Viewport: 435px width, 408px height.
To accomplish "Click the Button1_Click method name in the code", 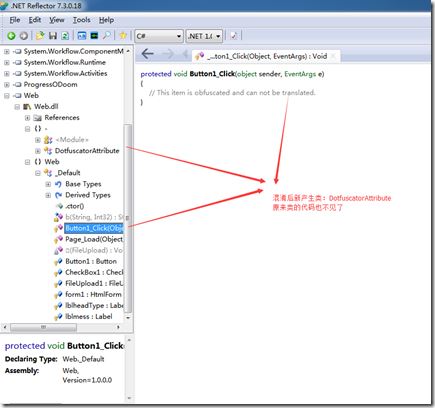I will click(x=212, y=74).
